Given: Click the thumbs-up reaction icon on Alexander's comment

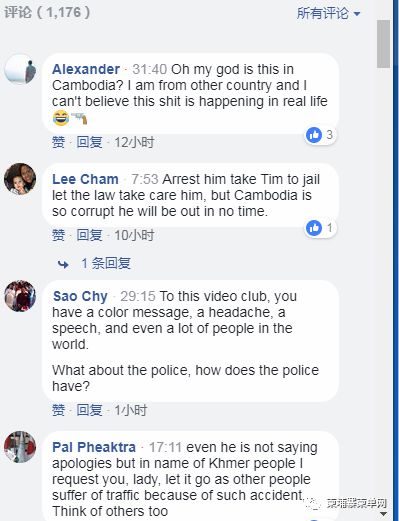Looking at the screenshot, I should point(314,135).
